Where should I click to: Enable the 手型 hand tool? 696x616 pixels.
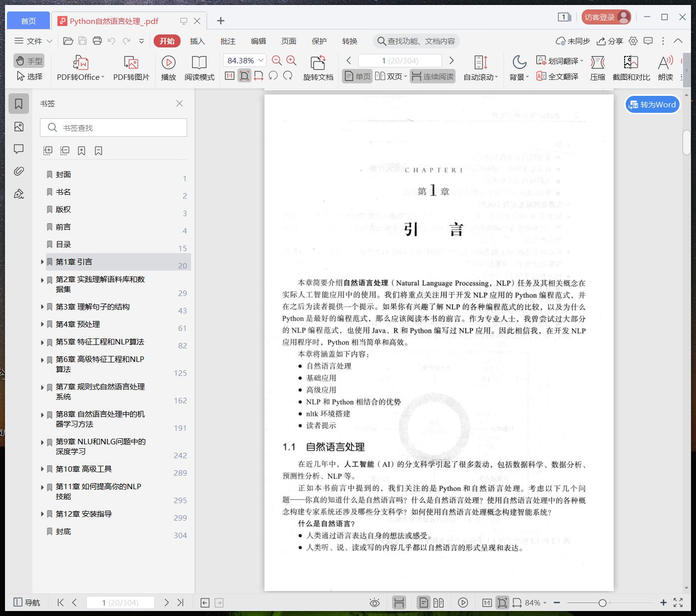[29, 61]
